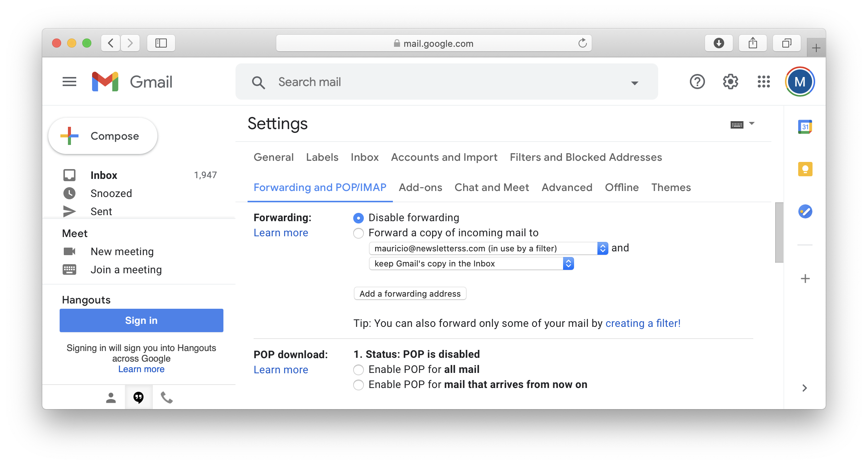Switch to the Labels tab
The height and width of the screenshot is (465, 868).
click(x=322, y=157)
